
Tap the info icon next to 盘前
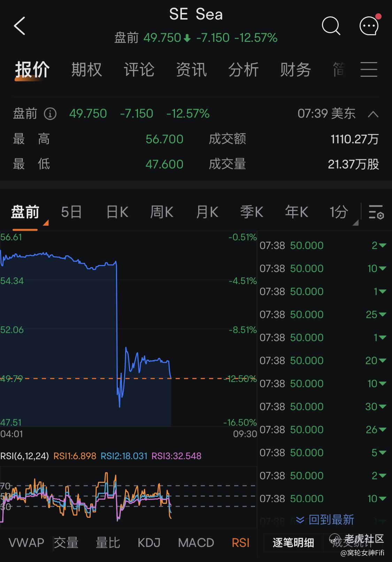coord(50,114)
